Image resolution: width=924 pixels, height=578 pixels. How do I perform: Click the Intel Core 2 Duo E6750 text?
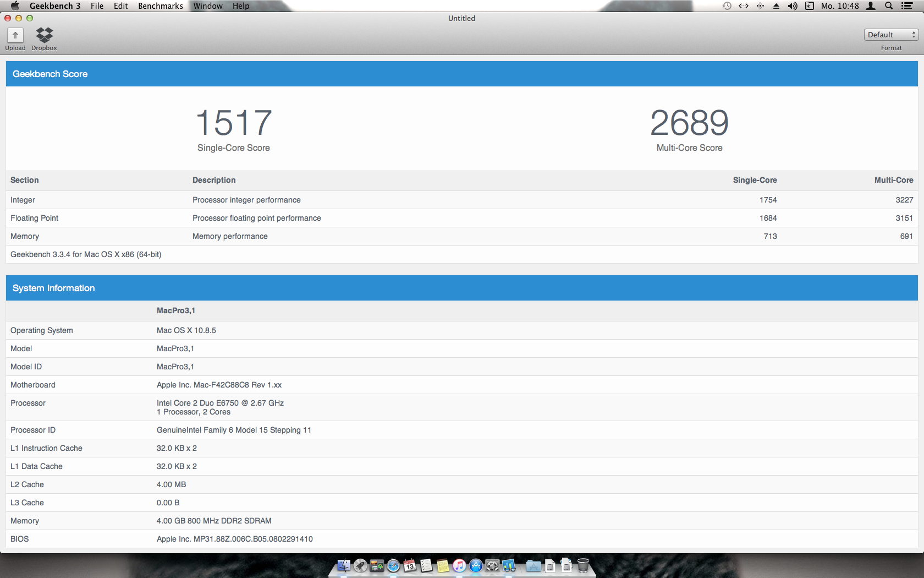tap(221, 403)
